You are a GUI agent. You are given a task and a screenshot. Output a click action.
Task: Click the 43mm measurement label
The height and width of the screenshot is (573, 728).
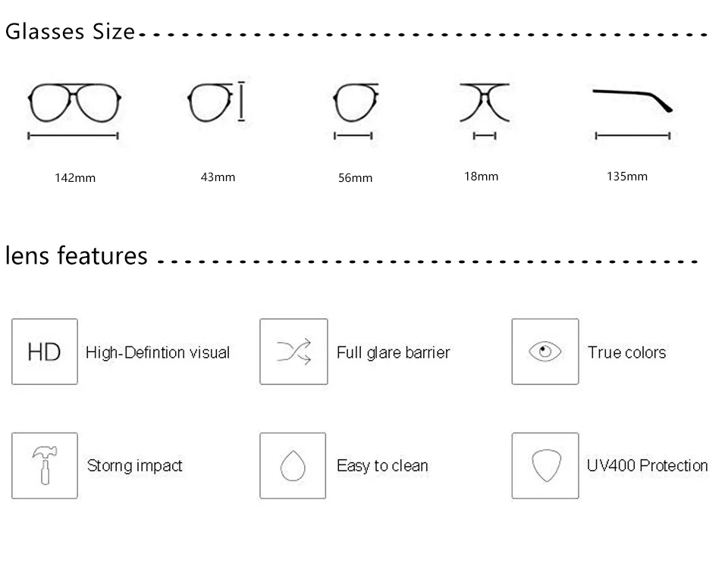tap(218, 177)
